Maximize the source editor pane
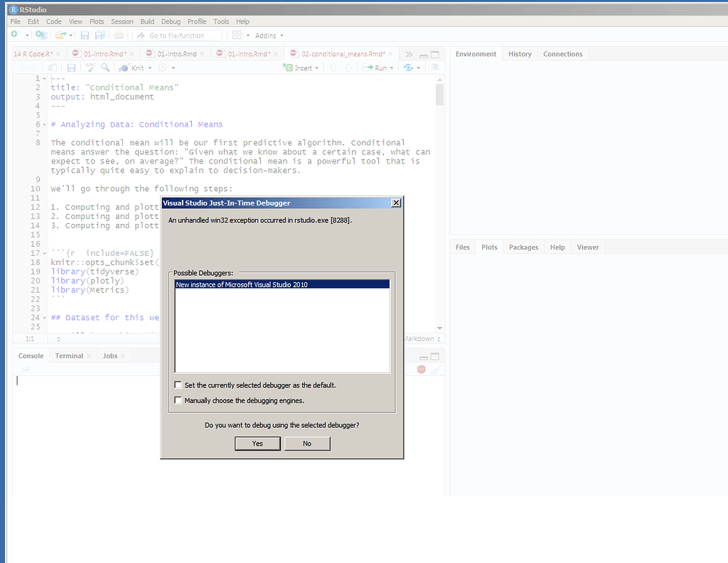Viewport: 728px width, 563px height. (434, 55)
